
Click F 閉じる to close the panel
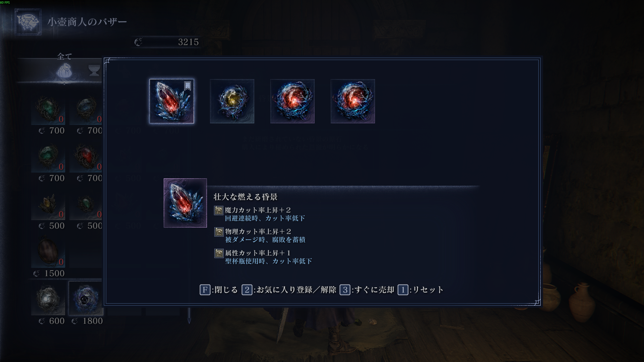click(x=219, y=290)
